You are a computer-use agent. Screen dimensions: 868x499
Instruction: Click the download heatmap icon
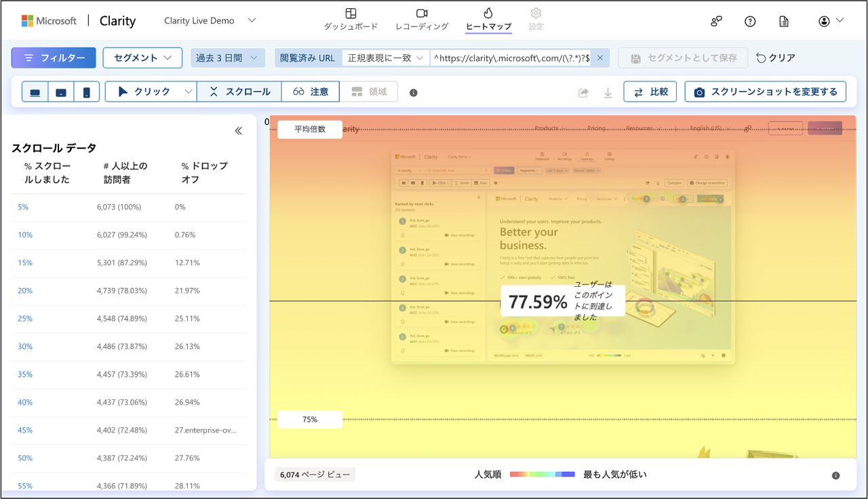[x=608, y=93]
